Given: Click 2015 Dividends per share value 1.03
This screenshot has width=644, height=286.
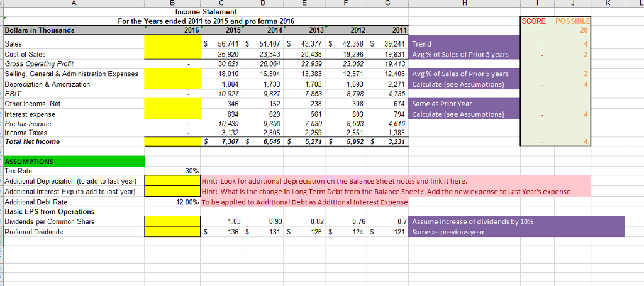Looking at the screenshot, I should 234,222.
